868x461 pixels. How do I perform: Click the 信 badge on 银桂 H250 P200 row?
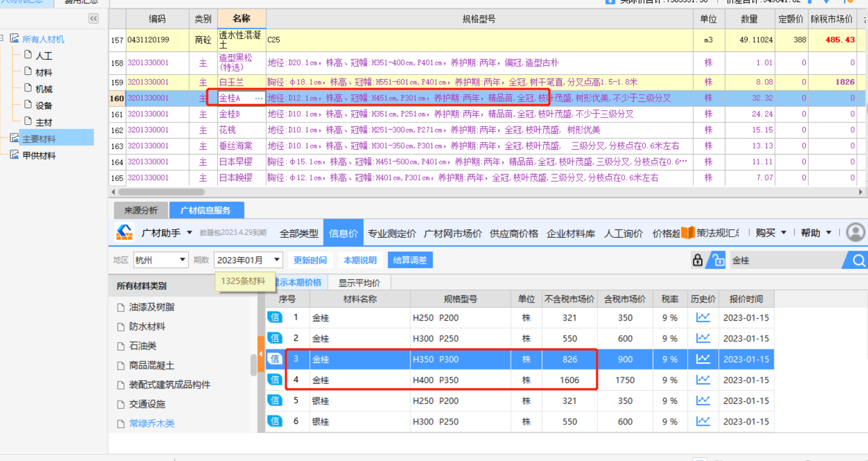275,401
